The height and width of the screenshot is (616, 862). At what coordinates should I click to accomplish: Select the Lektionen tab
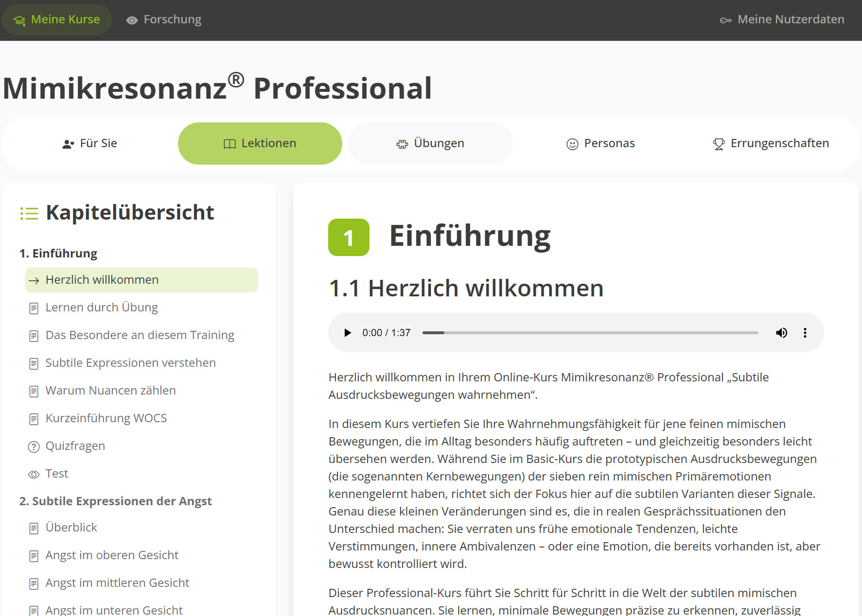pyautogui.click(x=260, y=143)
